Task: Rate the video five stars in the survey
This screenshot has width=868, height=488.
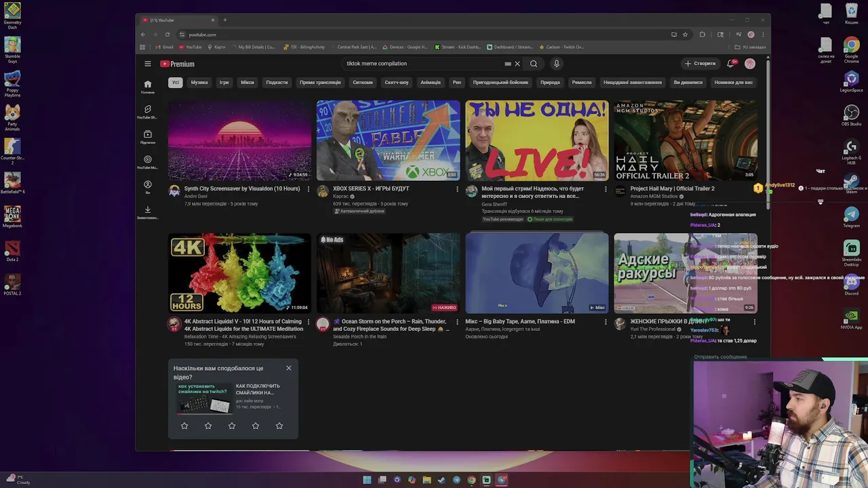Action: click(x=279, y=426)
